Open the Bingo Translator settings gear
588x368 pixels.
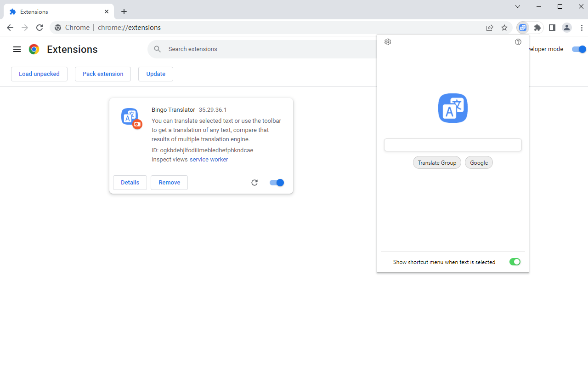click(x=388, y=42)
